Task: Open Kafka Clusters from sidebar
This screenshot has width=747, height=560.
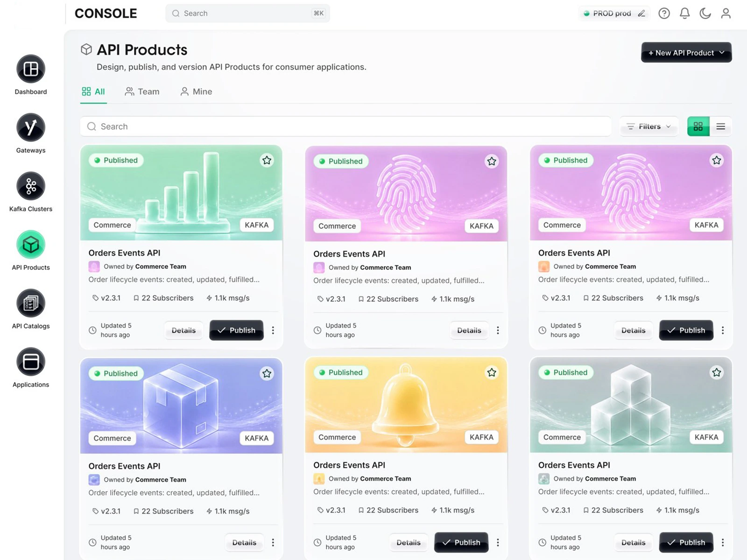Action: tap(31, 186)
